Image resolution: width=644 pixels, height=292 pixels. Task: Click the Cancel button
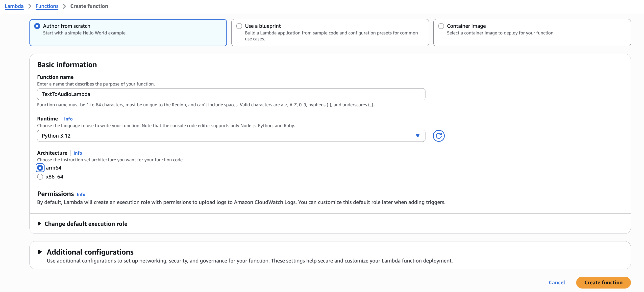(557, 283)
